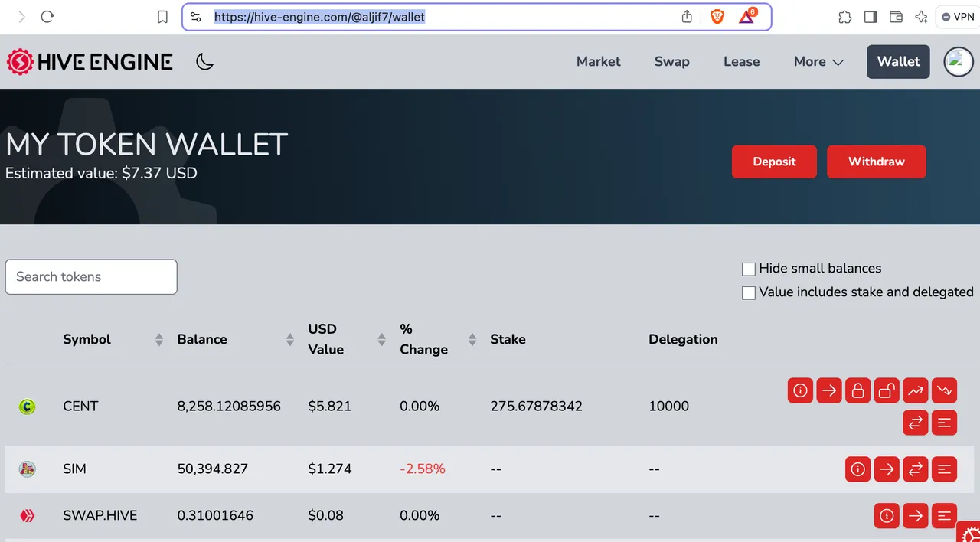
Task: Enable Value includes stake and delegated checkbox
Action: click(x=749, y=292)
